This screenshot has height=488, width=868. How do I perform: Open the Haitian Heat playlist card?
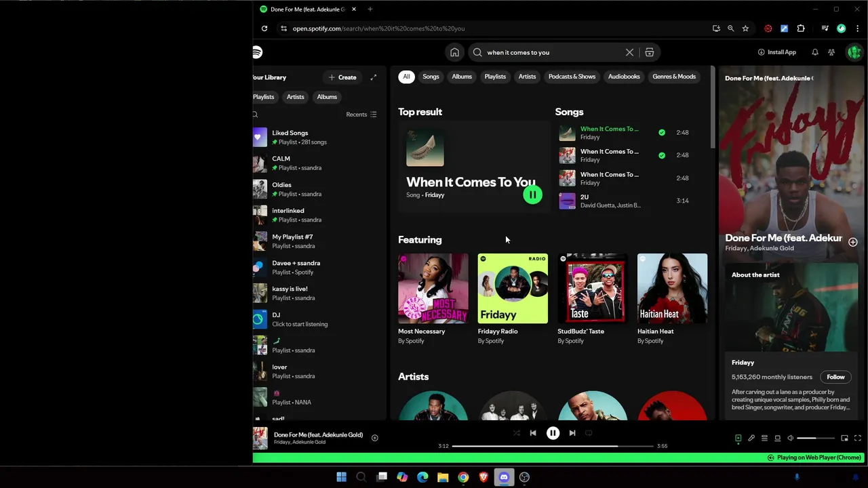(x=672, y=300)
